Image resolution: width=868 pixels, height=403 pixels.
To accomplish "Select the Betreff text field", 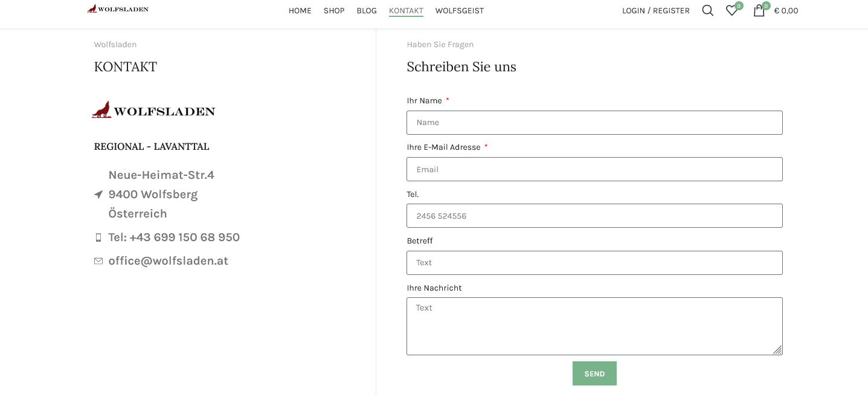I will 594,263.
